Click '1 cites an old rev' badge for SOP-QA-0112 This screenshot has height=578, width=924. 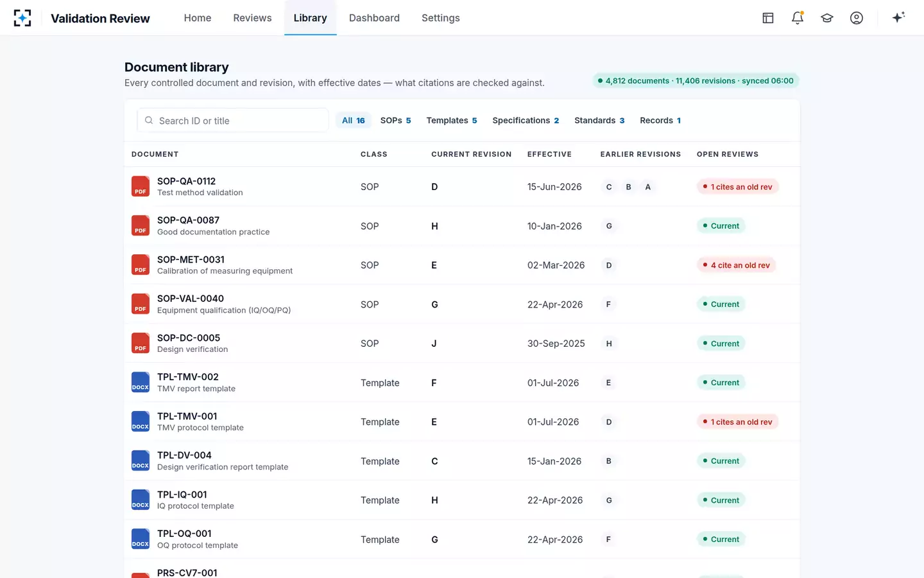pos(737,187)
